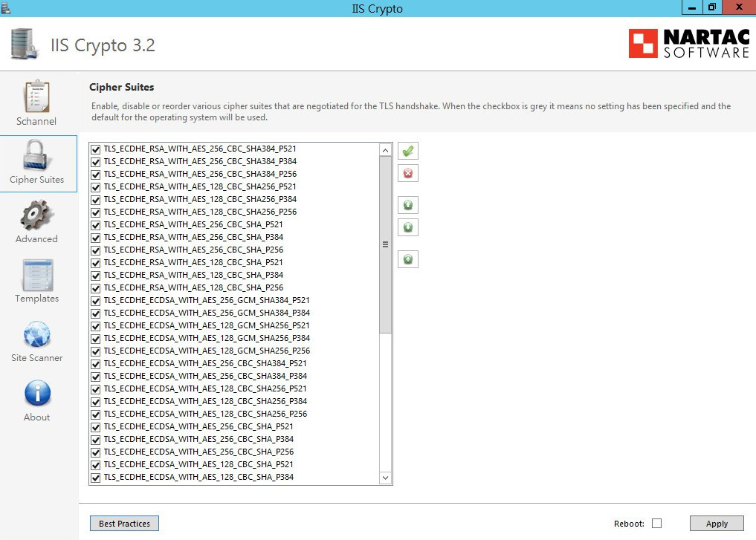Click the green checkmark enable-all button
756x540 pixels.
(x=408, y=152)
